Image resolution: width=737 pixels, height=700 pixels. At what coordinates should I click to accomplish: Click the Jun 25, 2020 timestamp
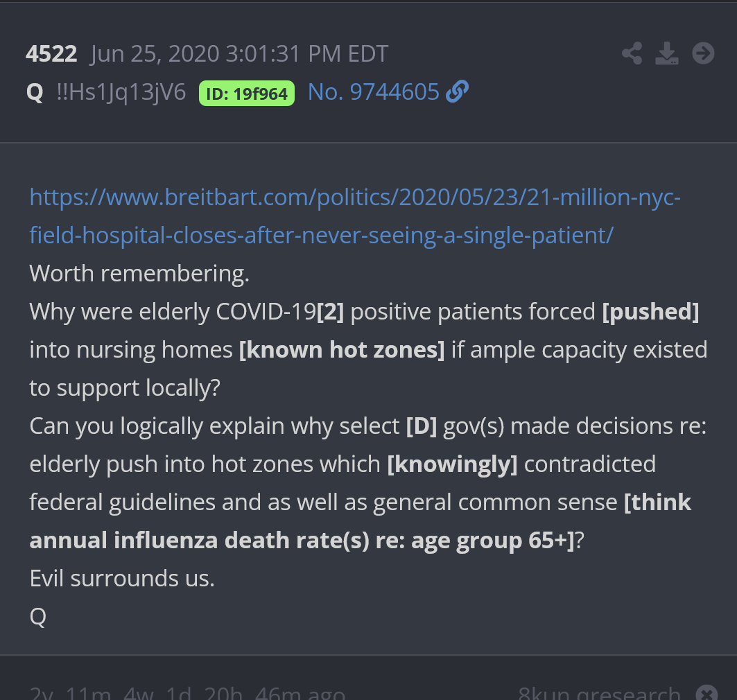[x=239, y=54]
